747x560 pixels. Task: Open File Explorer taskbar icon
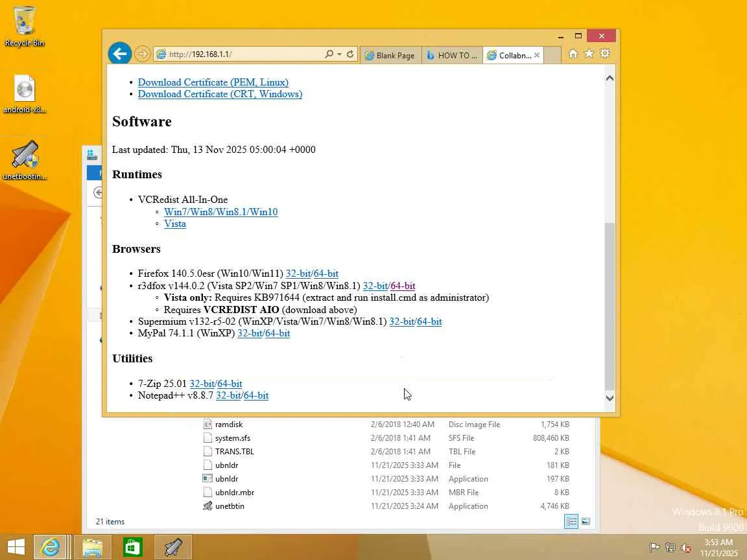coord(92,547)
